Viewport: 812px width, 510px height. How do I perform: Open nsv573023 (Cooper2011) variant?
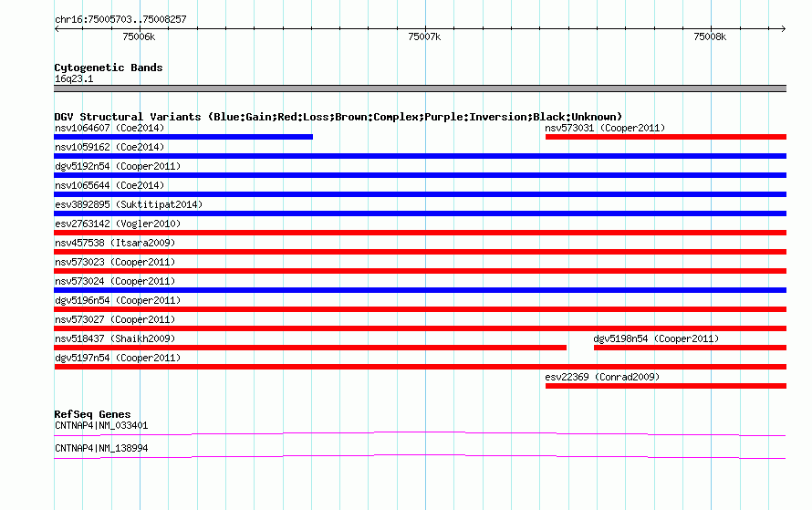coord(115,262)
